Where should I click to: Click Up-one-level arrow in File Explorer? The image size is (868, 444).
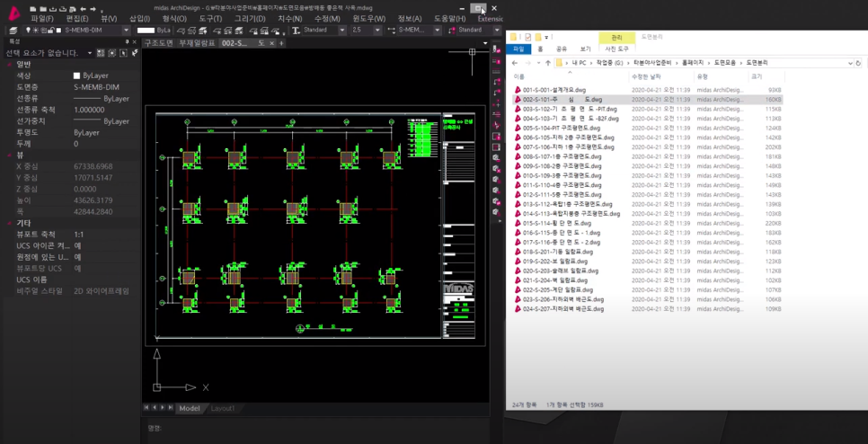pos(548,63)
